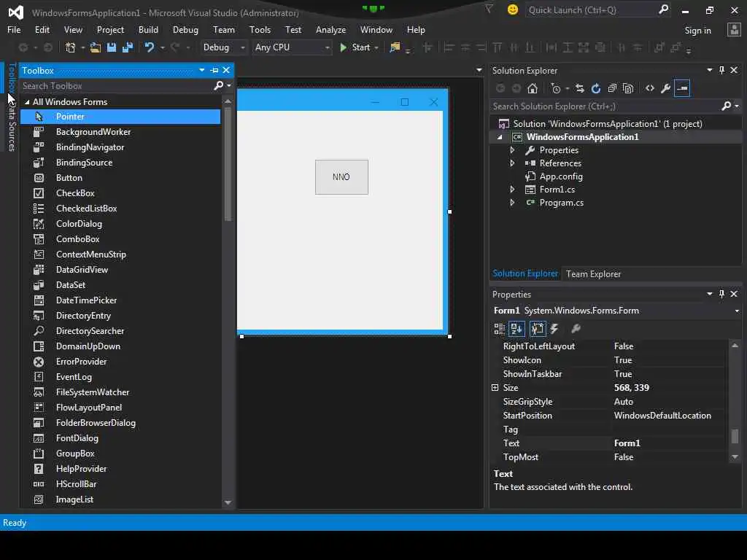747x560 pixels.
Task: Open the vertical Toolbox side tab
Action: click(x=12, y=77)
